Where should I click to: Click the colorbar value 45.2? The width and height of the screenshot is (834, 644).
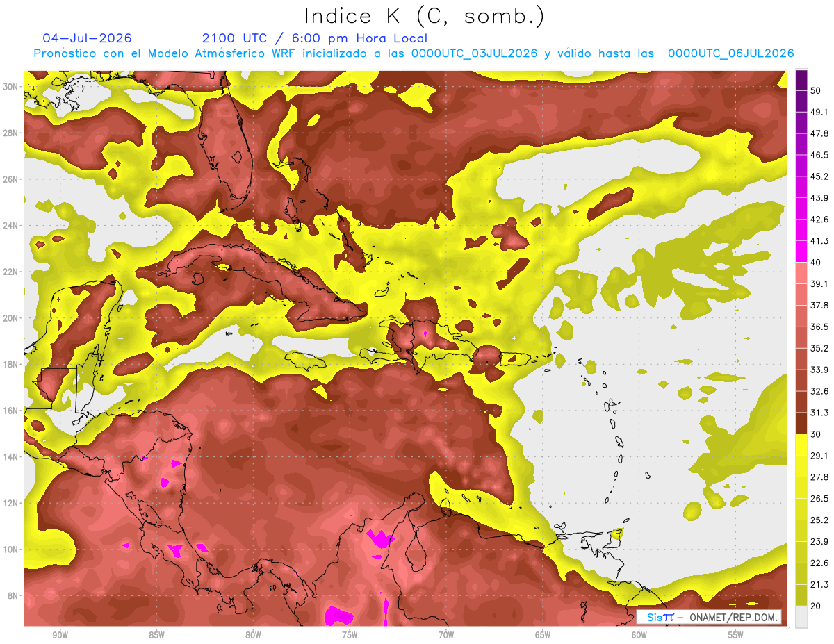pos(819,176)
